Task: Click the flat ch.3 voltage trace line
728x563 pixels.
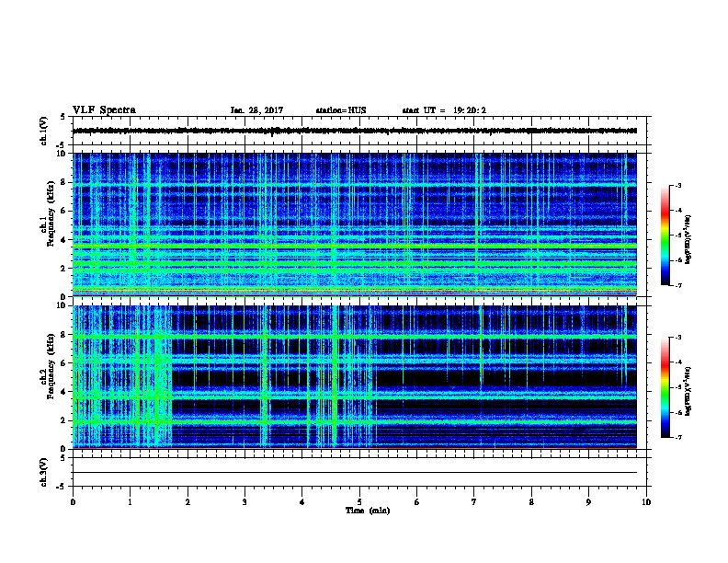Action: [x=355, y=473]
